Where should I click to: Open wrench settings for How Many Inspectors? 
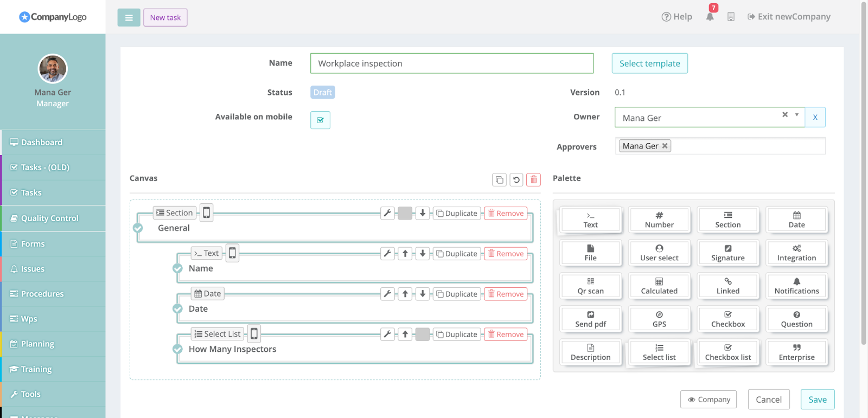(387, 334)
